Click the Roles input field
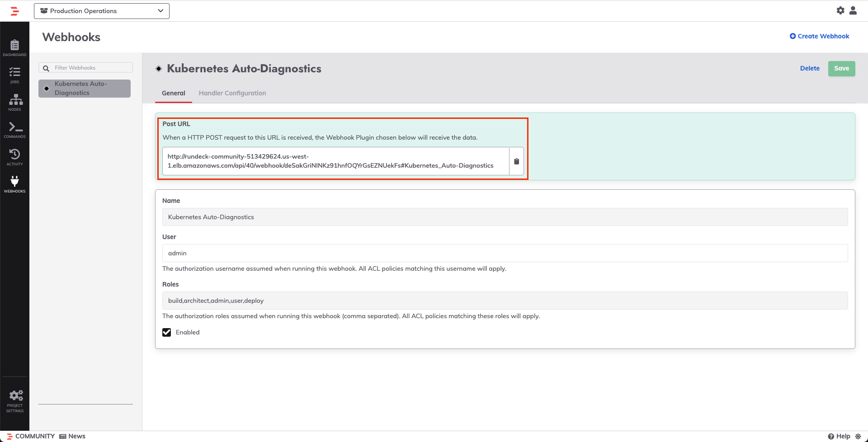Image resolution: width=868 pixels, height=442 pixels. 505,301
